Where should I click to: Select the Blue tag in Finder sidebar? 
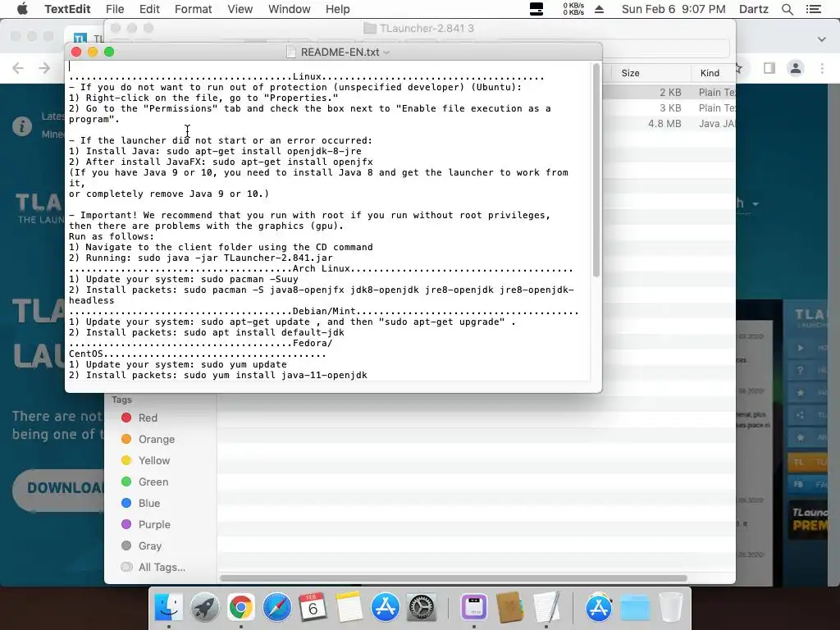tap(140, 503)
